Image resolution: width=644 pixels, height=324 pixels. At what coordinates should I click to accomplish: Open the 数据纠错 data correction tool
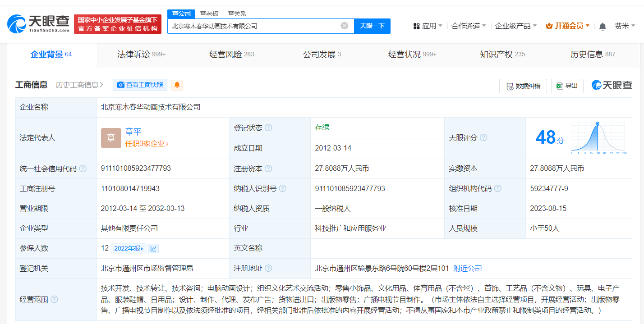pyautogui.click(x=523, y=86)
